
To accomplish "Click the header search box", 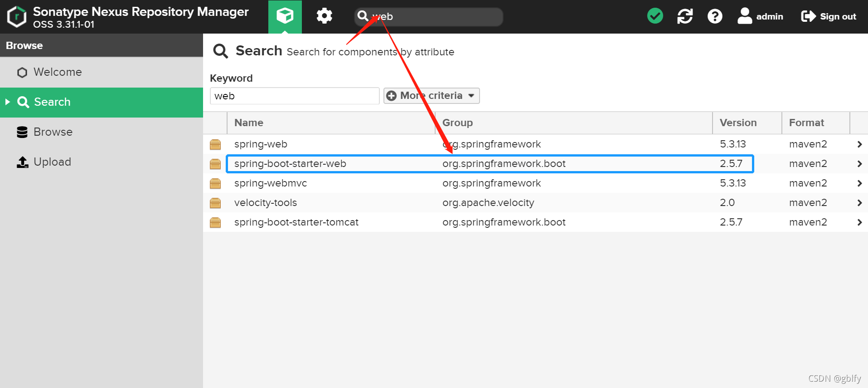I will coord(428,17).
